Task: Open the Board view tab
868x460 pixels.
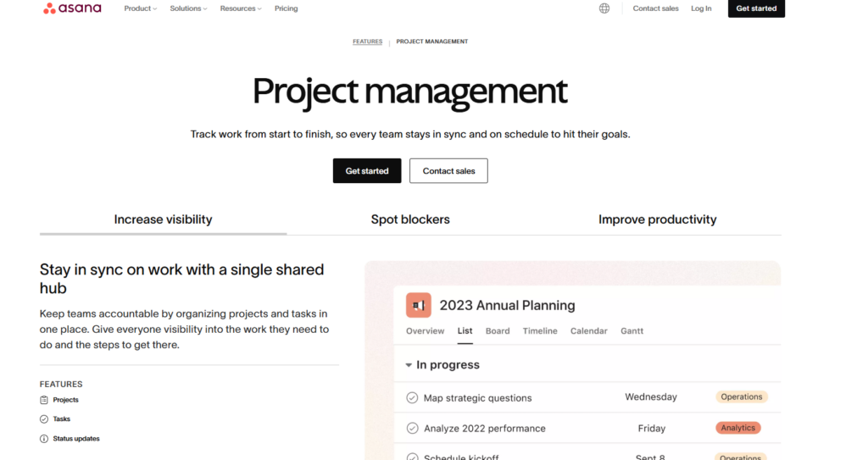Action: point(498,330)
